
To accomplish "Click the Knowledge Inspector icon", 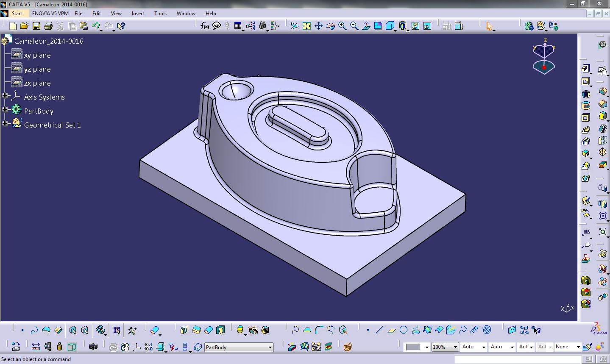I will [251, 26].
